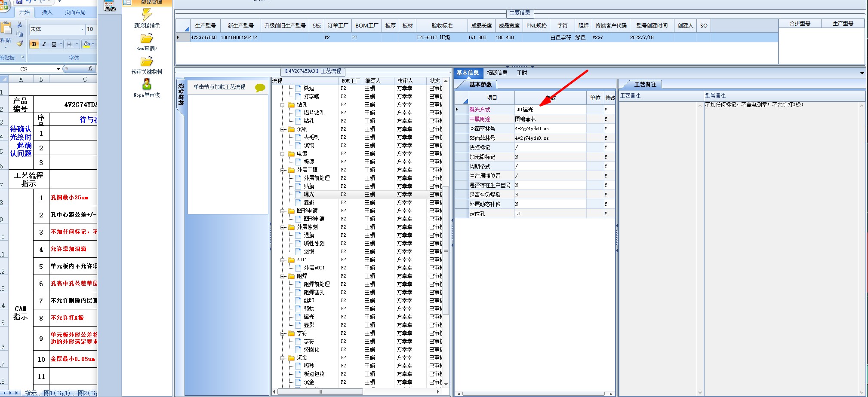The image size is (868, 397).
Task: Collapse the 阻焊 tree node
Action: tap(283, 276)
